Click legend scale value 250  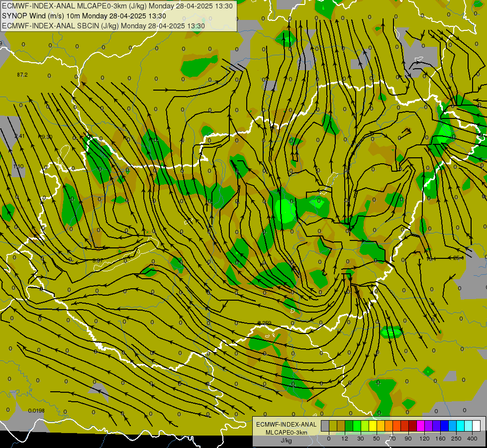coord(456,439)
